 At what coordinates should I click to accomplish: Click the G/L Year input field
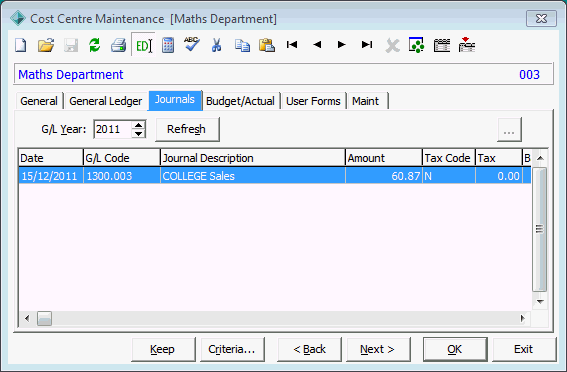coord(112,129)
